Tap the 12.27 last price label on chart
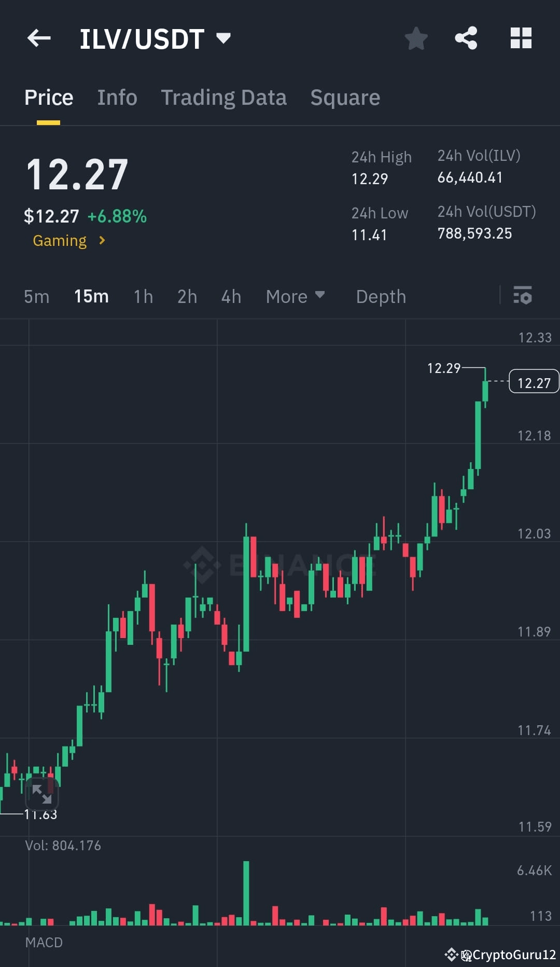560x967 pixels. [534, 381]
